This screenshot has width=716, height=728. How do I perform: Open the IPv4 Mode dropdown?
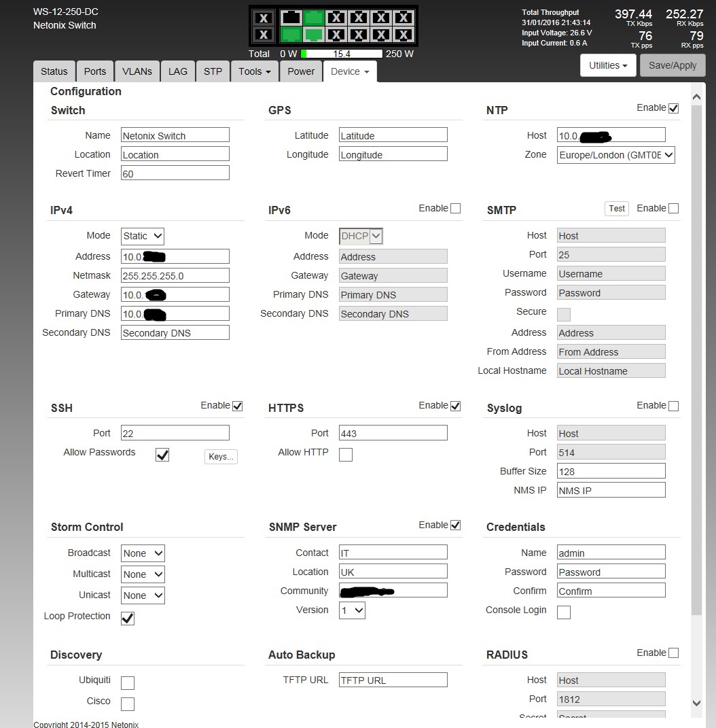click(x=143, y=236)
